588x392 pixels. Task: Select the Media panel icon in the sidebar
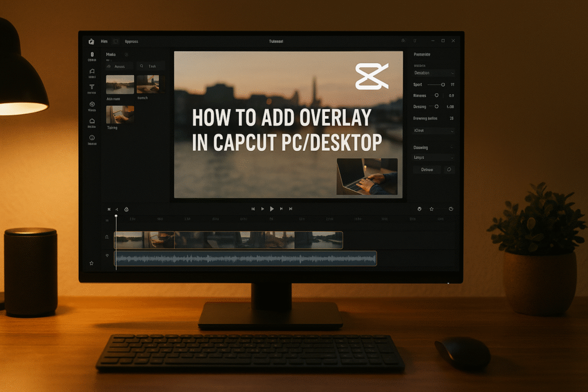pyautogui.click(x=92, y=55)
